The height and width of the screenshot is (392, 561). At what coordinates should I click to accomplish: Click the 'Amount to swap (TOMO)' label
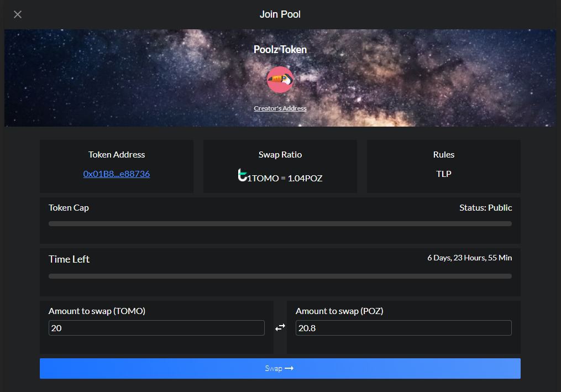(x=97, y=311)
